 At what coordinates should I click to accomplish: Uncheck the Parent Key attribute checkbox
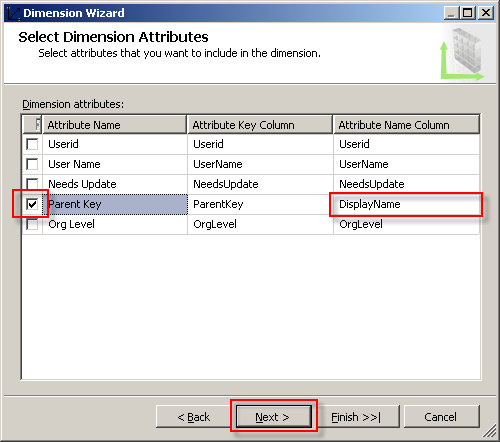(32, 204)
